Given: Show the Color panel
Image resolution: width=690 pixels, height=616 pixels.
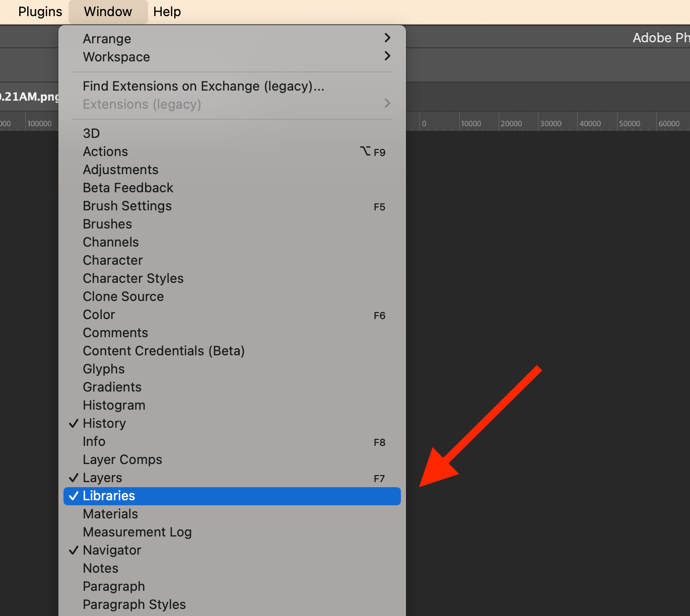Looking at the screenshot, I should coord(232,315).
